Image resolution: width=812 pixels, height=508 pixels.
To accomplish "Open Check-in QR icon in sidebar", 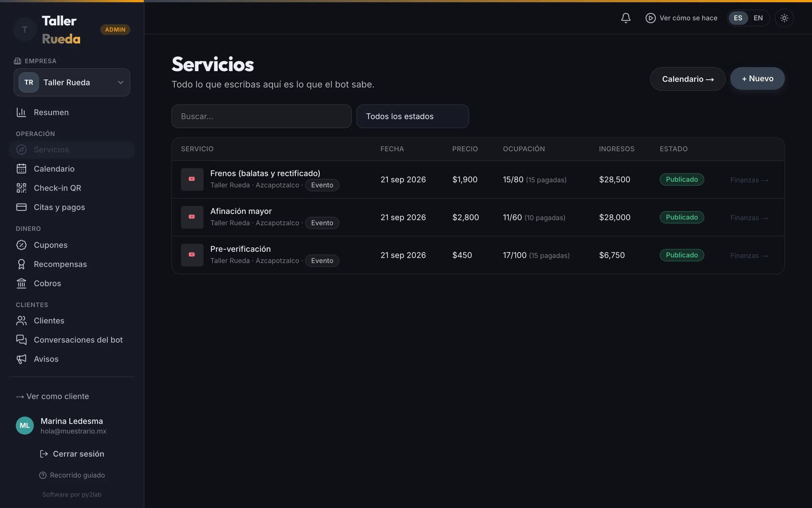I will pyautogui.click(x=21, y=188).
